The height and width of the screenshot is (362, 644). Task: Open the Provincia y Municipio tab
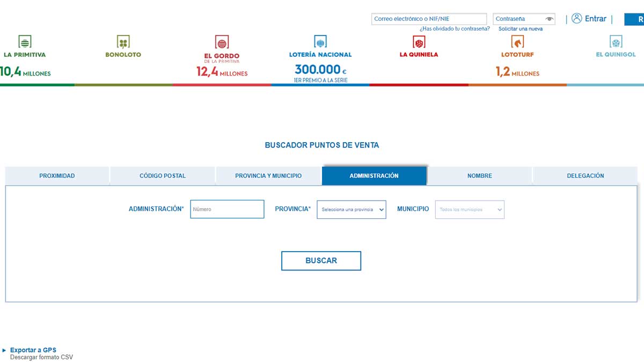(268, 176)
